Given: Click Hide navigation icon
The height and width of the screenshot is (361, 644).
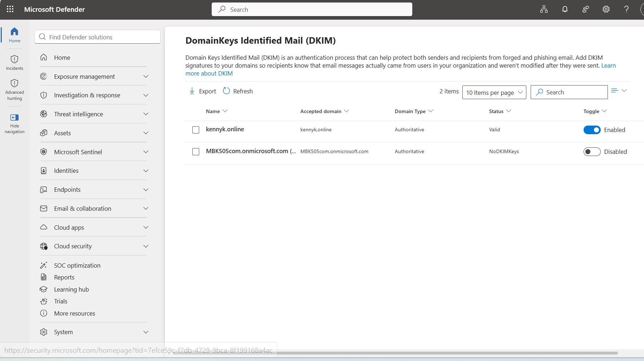Looking at the screenshot, I should point(15,117).
